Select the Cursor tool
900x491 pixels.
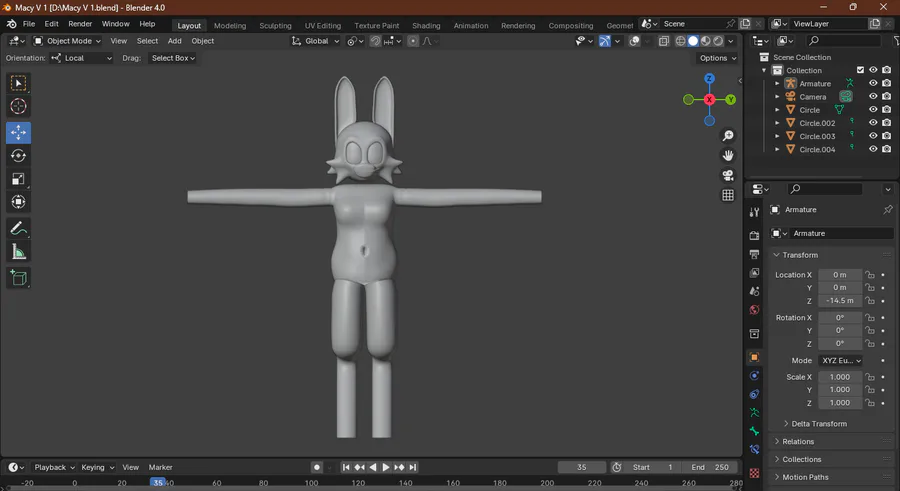point(18,106)
